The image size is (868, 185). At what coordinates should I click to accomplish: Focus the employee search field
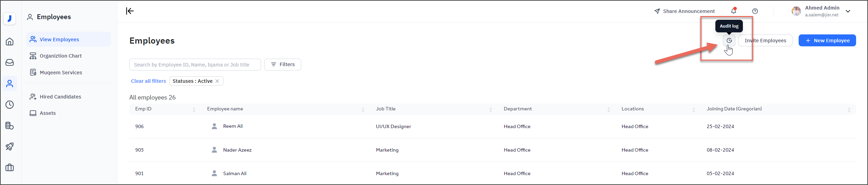click(195, 65)
